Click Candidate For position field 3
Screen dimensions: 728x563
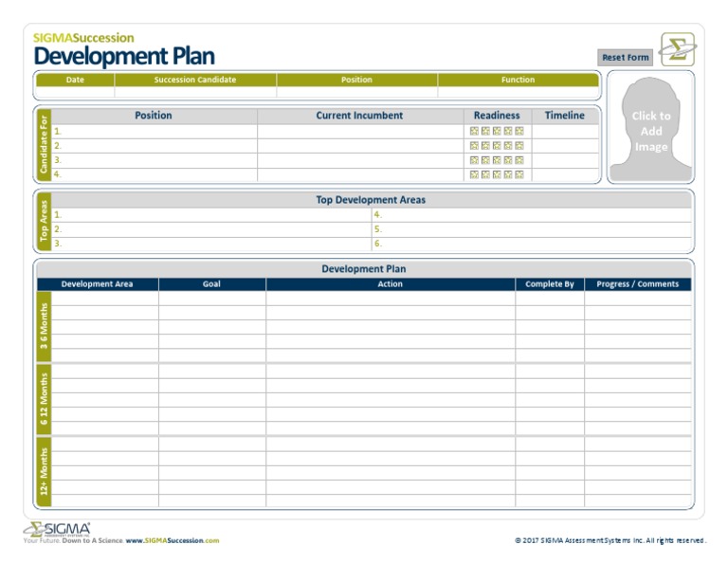click(155, 160)
